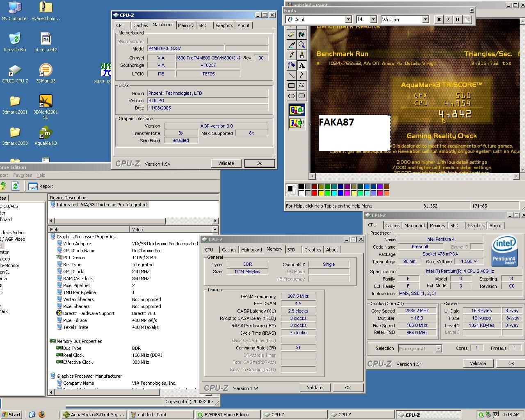
Task: Click Validate in the Memory CPU-Z window
Action: coord(315,388)
